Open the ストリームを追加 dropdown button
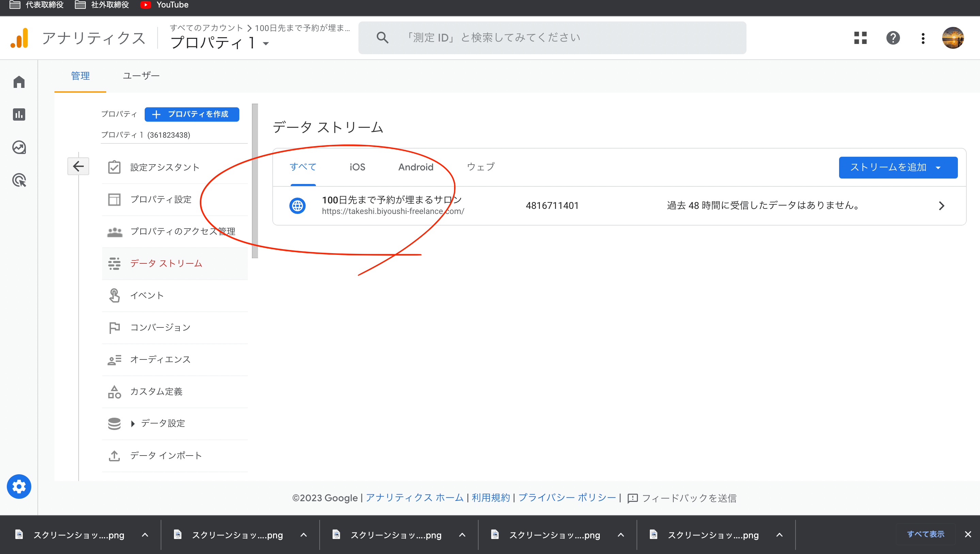Viewport: 980px width, 554px height. point(898,167)
